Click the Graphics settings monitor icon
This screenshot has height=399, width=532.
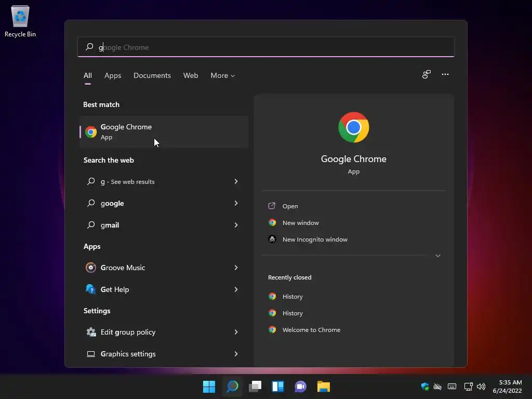pos(91,354)
